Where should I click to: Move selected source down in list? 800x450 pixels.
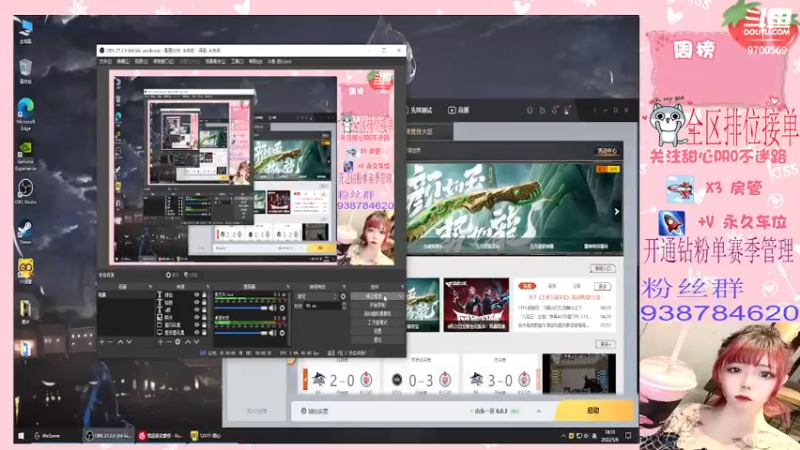(x=196, y=342)
